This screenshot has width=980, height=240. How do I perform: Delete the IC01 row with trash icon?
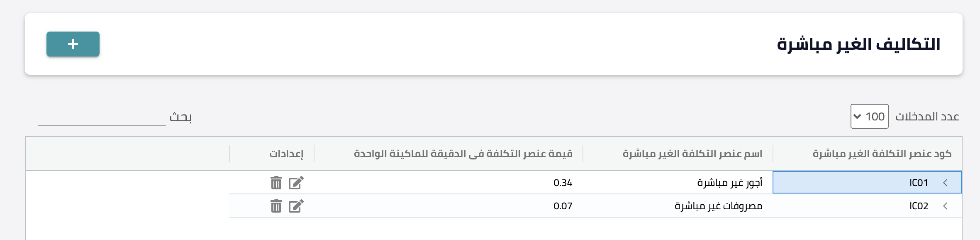point(276,183)
